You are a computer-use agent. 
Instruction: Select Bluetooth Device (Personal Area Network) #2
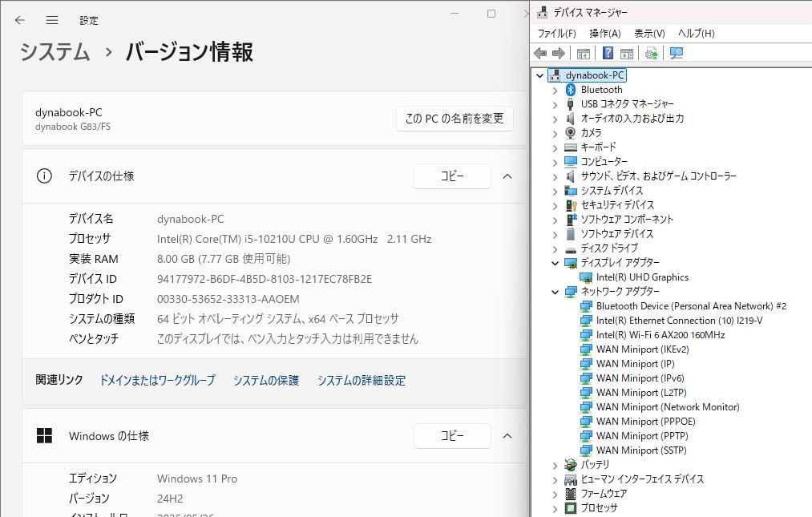coord(691,306)
